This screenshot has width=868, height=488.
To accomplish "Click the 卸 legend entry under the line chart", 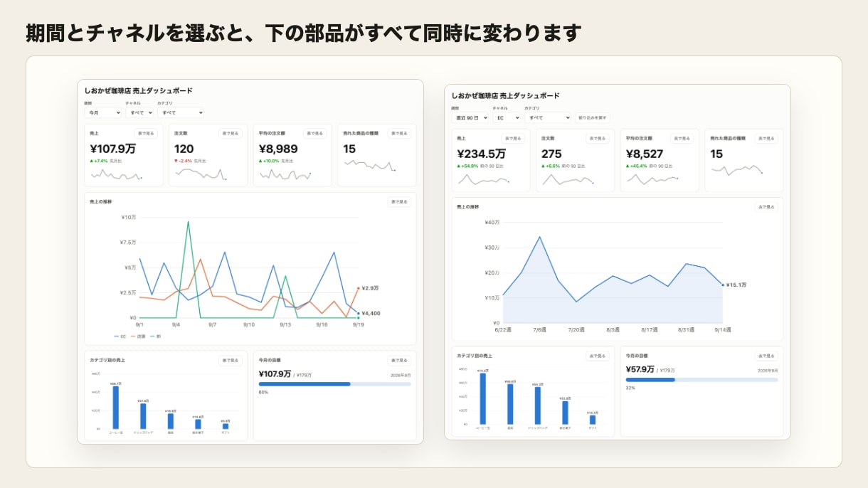I will (156, 336).
